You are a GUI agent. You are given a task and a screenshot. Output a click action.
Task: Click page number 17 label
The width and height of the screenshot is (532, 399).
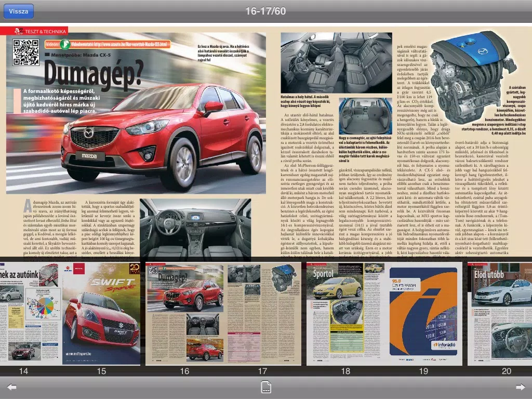tap(262, 371)
